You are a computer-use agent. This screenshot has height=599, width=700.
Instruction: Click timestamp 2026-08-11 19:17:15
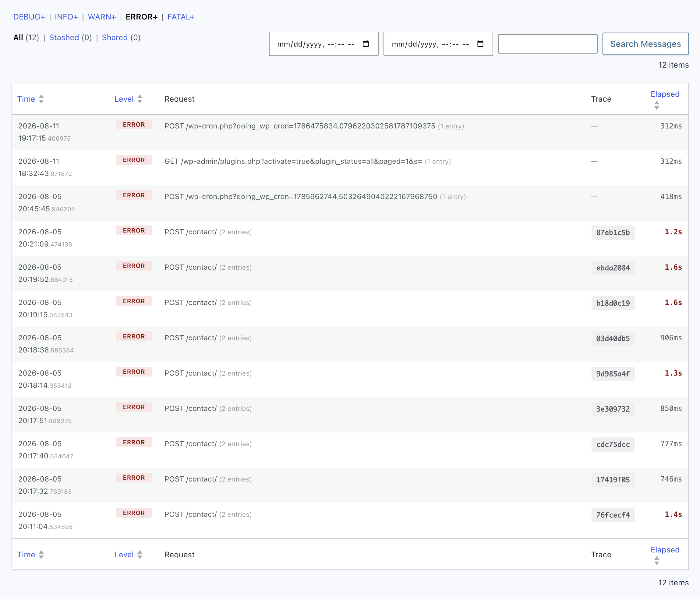44,132
